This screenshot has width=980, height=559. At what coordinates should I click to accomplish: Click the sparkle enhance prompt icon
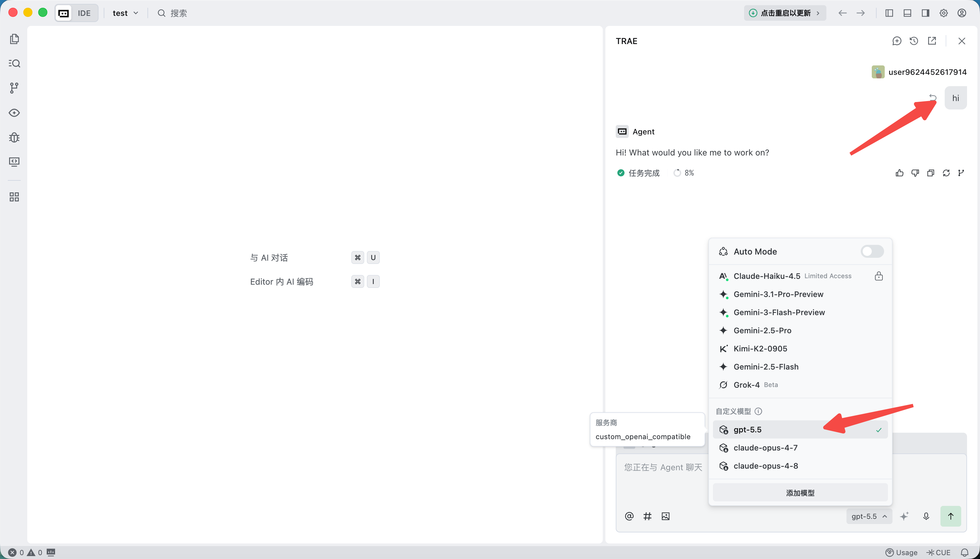tap(904, 516)
